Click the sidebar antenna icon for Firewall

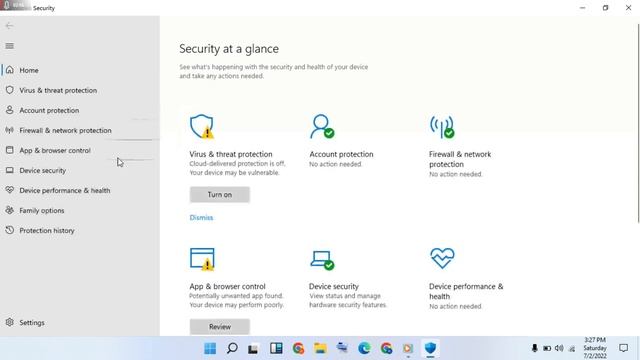pyautogui.click(x=10, y=130)
